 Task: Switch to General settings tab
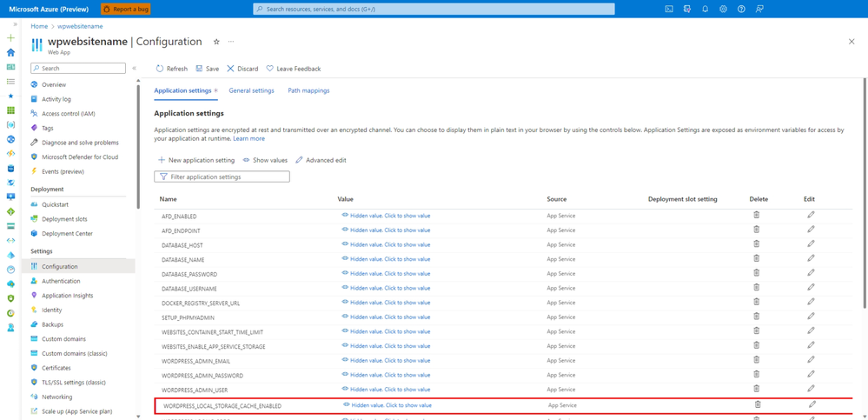[x=251, y=91]
